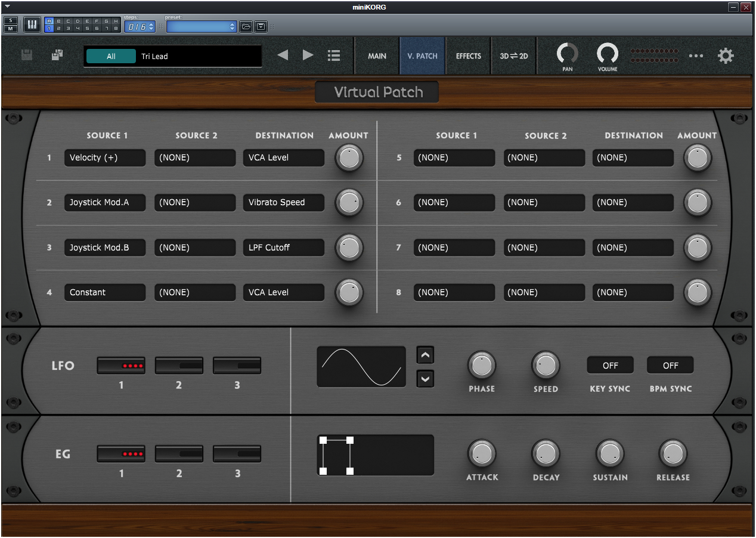Open patch 5 Source 1 dropdown
Image resolution: width=756 pixels, height=538 pixels.
click(454, 157)
